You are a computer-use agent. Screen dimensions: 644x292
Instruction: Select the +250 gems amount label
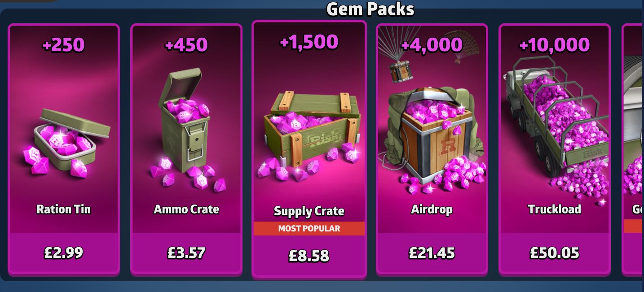pyautogui.click(x=63, y=45)
